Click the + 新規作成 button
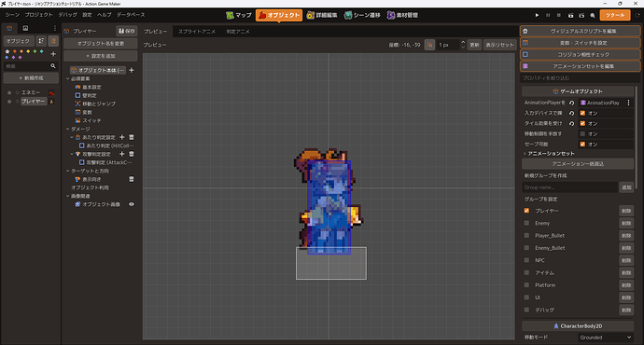Screen dimensions: 644x345 31,78
